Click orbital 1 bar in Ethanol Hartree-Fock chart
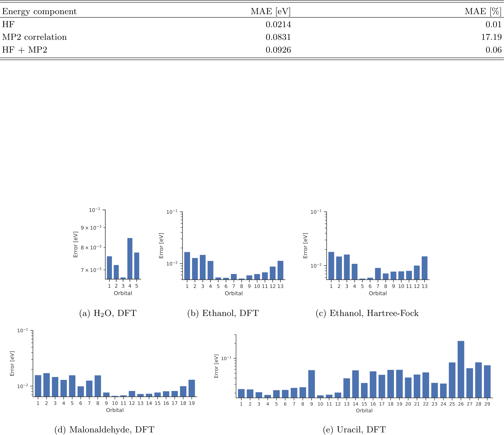 pyautogui.click(x=331, y=266)
